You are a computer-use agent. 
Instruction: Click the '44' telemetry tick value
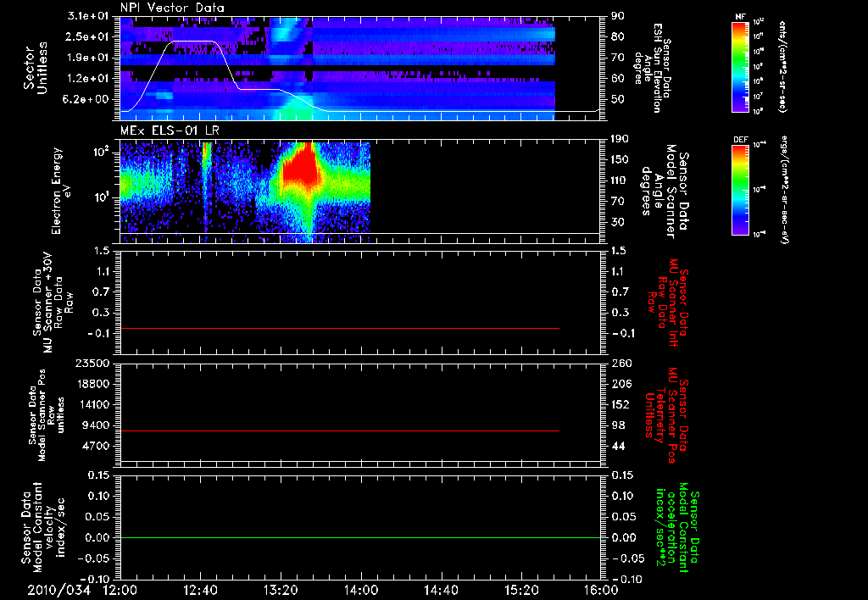click(617, 446)
